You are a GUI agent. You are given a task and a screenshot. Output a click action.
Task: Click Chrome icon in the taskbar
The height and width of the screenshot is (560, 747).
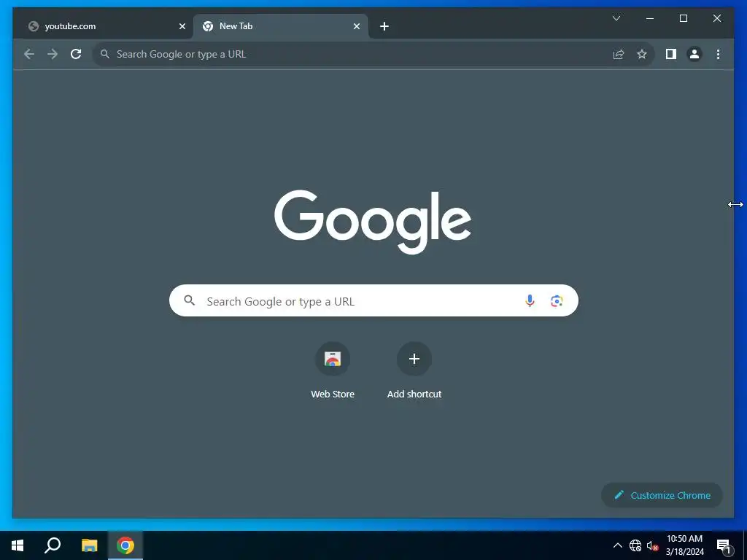[125, 545]
